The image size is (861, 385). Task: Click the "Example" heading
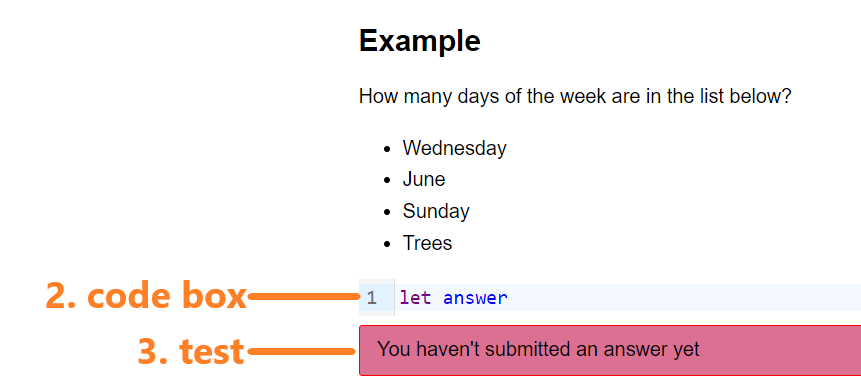[x=420, y=41]
